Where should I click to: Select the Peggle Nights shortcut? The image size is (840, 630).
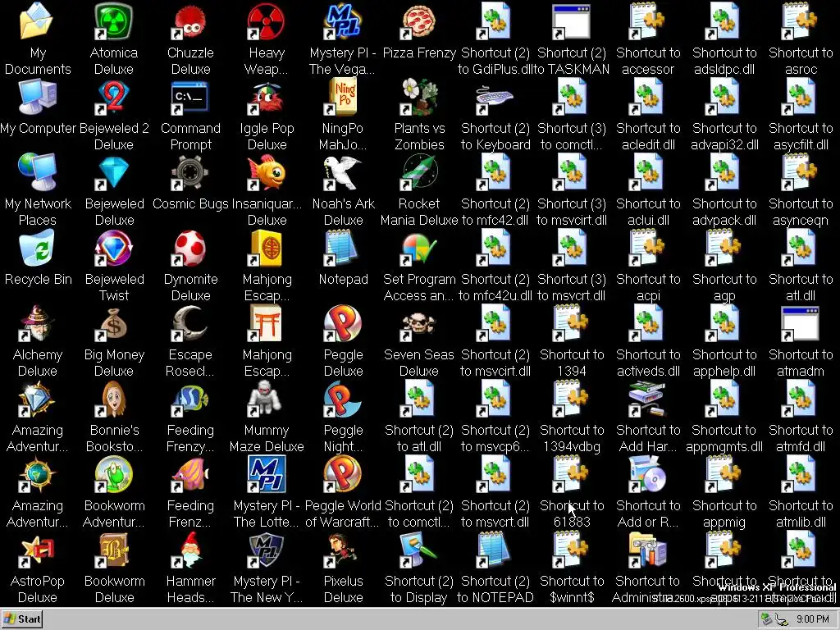pos(343,399)
